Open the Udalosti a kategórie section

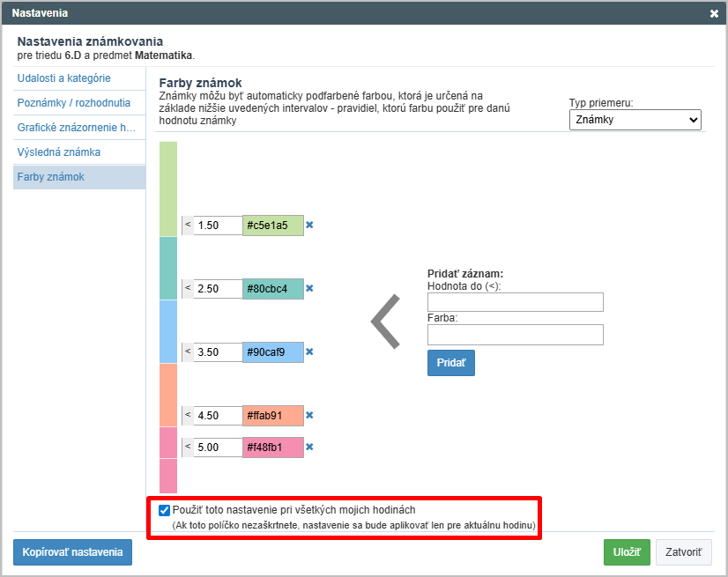[63, 78]
